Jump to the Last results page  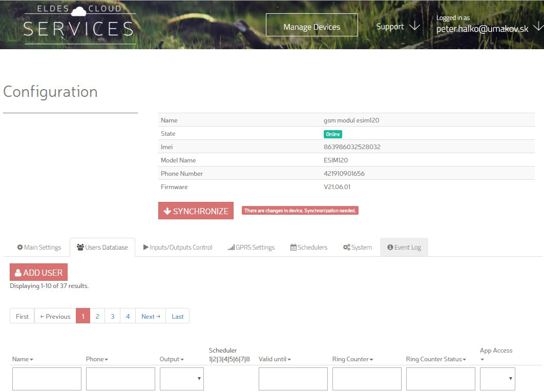point(177,316)
